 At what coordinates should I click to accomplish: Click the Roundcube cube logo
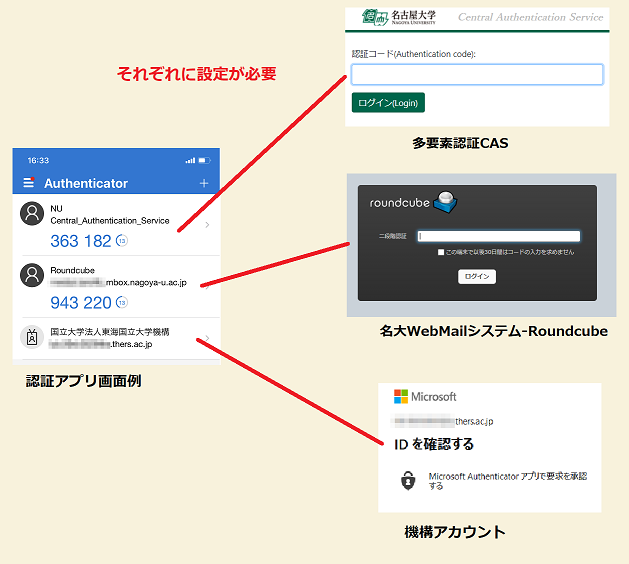[x=445, y=202]
